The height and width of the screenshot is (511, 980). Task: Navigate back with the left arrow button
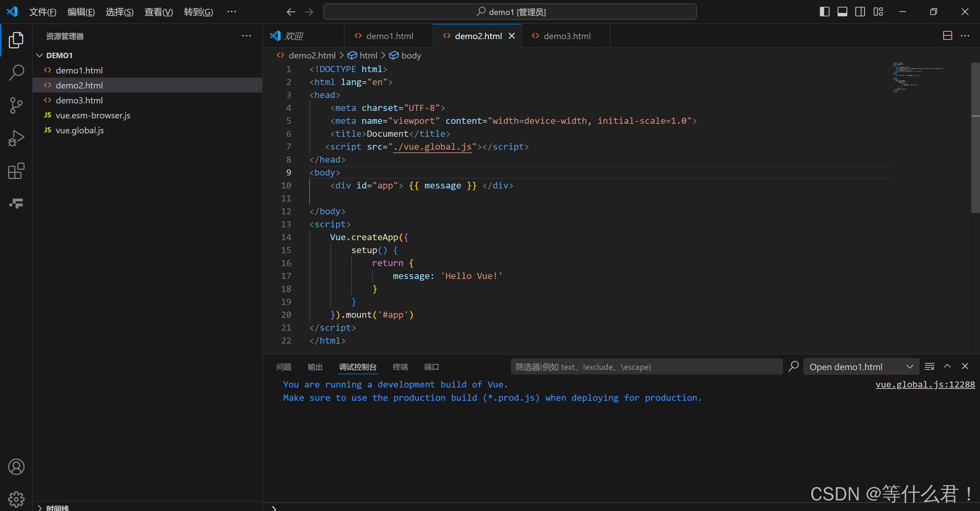point(291,12)
